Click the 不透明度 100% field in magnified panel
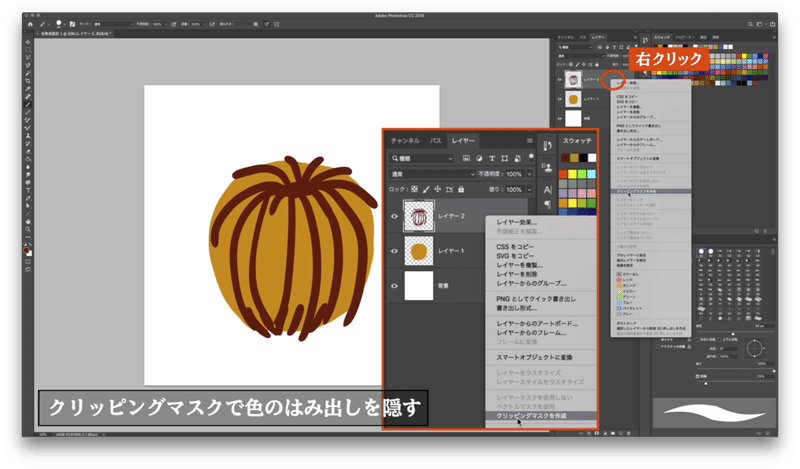The width and height of the screenshot is (800, 469). click(x=514, y=174)
